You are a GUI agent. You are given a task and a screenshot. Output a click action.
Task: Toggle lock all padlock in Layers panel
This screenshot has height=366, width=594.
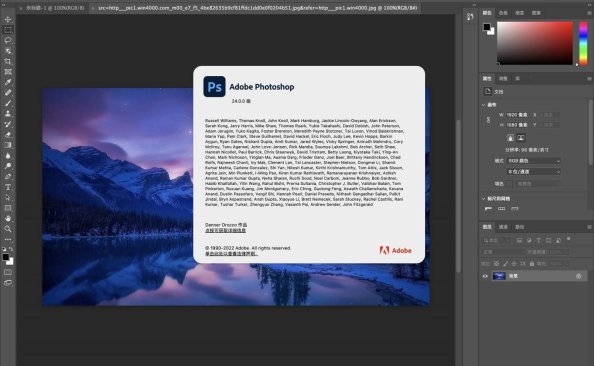tap(532, 264)
